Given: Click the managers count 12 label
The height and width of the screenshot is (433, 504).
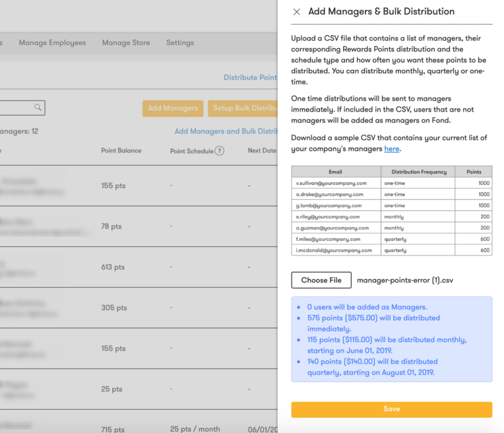Looking at the screenshot, I should (x=19, y=131).
